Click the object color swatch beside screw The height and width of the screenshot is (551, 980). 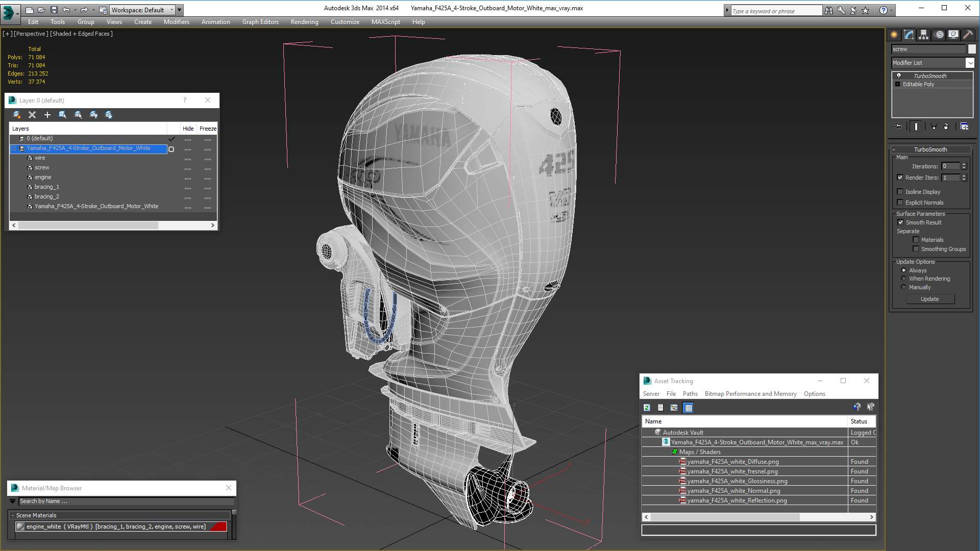972,49
